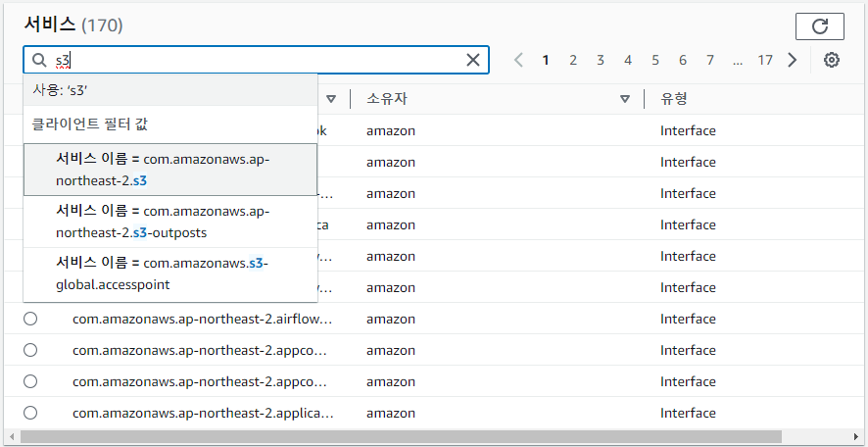
Task: Click com.amazonaws.ap-northeast-2.applica service name
Action: pos(203,413)
